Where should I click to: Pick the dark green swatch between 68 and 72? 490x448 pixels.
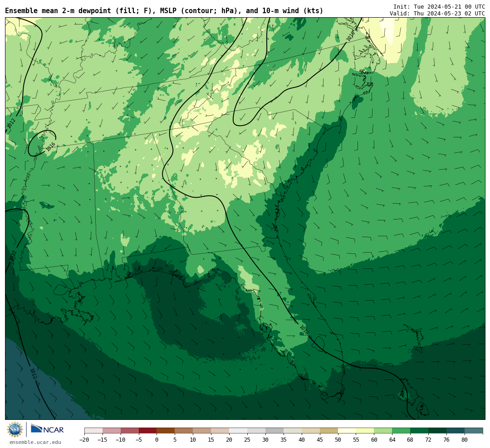pyautogui.click(x=420, y=431)
